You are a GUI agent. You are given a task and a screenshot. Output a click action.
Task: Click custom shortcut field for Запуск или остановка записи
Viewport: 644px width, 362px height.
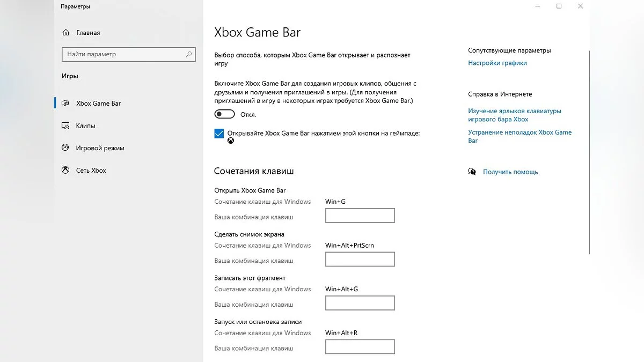coord(360,347)
